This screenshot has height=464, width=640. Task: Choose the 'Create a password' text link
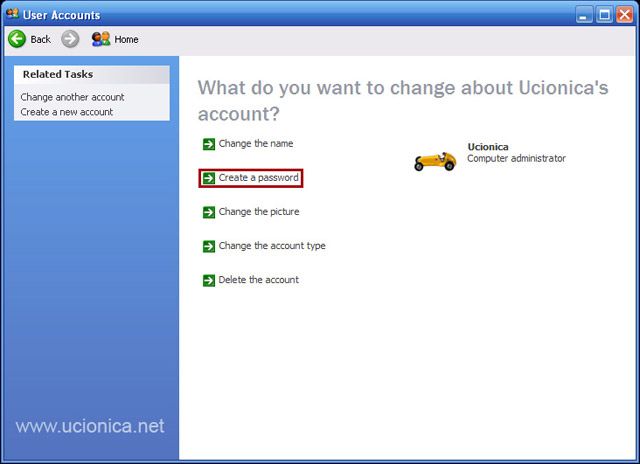(258, 178)
